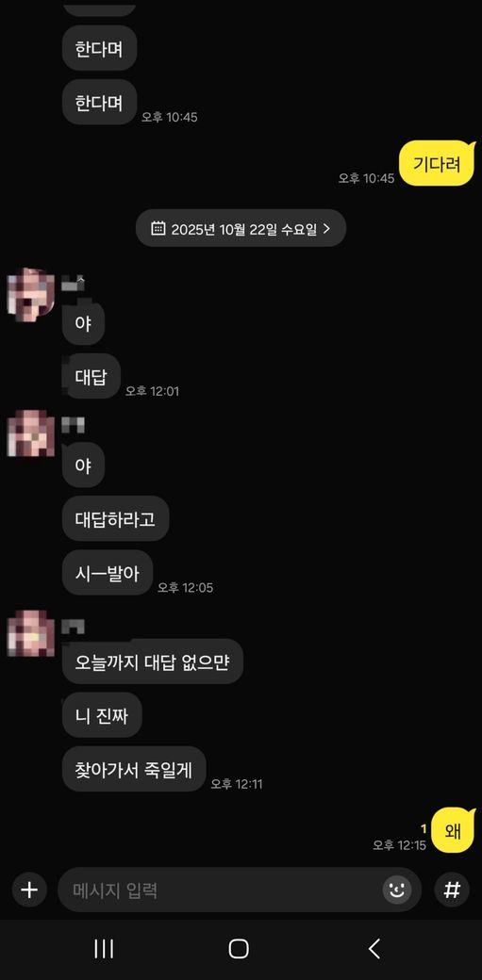The image size is (482, 980).
Task: Open the sender's profile picture above 야 대답
Action: pyautogui.click(x=31, y=293)
